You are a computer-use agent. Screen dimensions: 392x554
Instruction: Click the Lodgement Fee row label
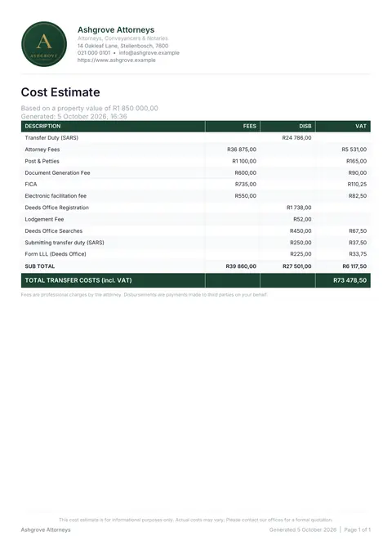point(44,219)
